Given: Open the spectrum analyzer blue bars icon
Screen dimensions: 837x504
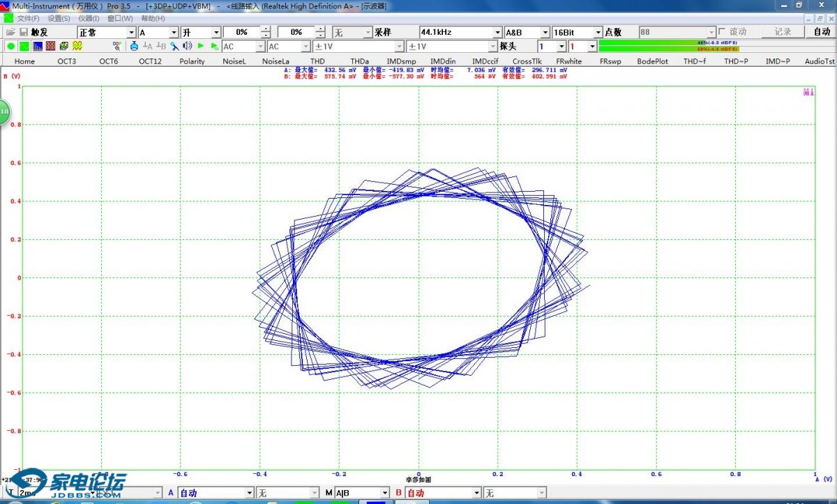Looking at the screenshot, I should 38,46.
